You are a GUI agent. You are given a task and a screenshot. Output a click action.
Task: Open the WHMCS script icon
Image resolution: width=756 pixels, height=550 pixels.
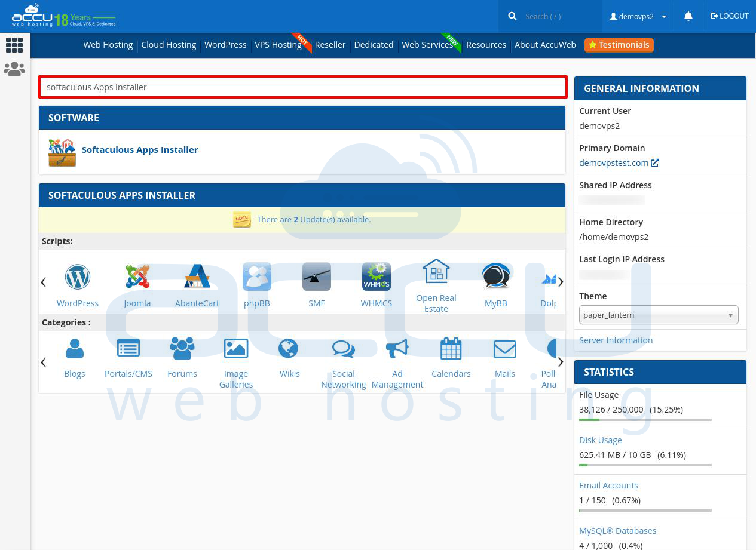[x=377, y=276]
